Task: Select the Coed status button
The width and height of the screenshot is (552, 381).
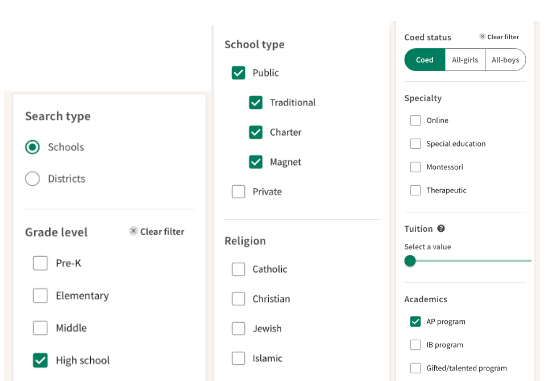Action: [425, 60]
